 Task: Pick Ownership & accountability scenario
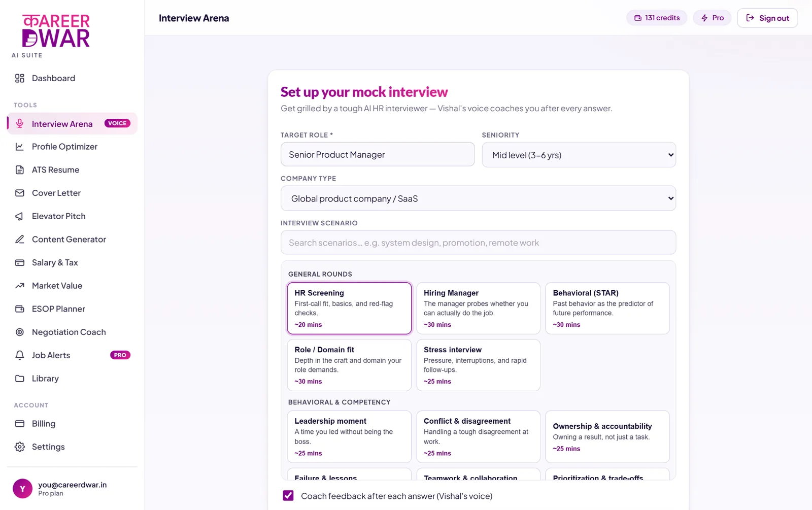coord(607,437)
